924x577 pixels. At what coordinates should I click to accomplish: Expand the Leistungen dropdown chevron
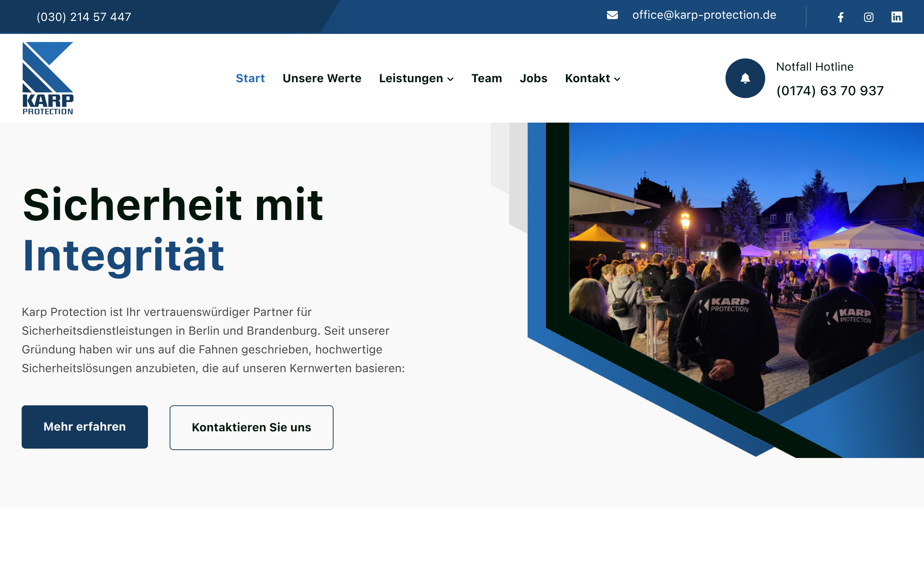tap(450, 79)
